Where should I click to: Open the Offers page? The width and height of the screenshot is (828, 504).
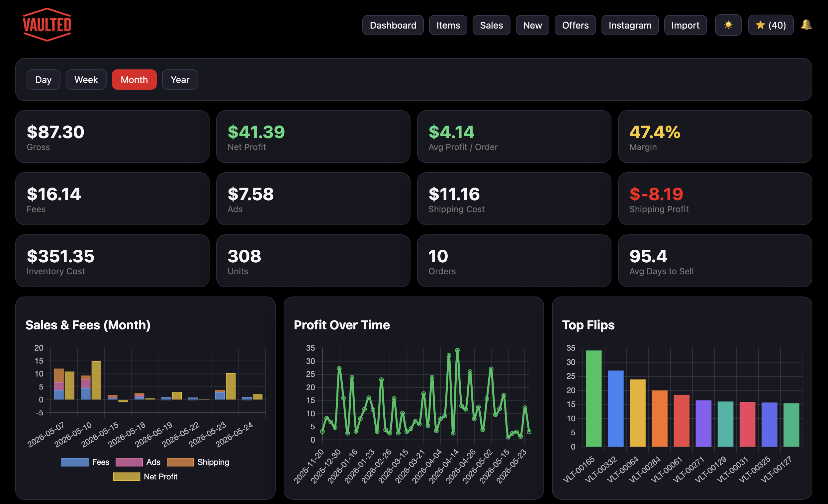575,25
